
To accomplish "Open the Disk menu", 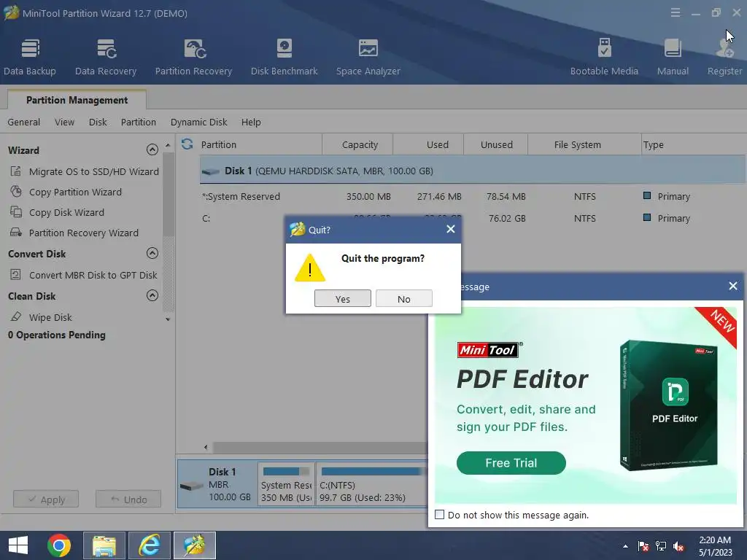I will (98, 122).
